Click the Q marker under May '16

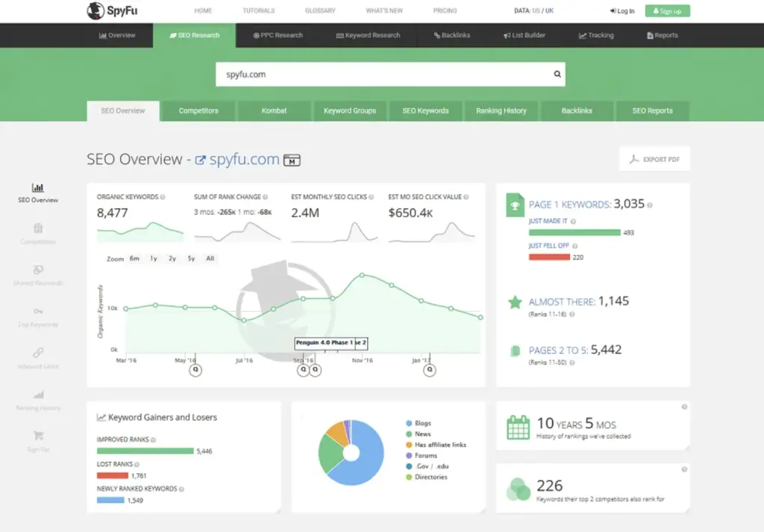tap(195, 370)
